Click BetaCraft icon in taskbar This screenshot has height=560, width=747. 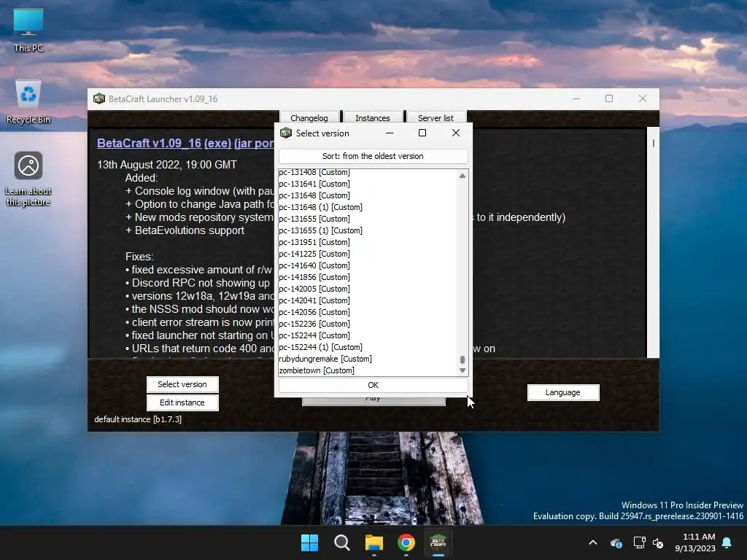point(438,542)
